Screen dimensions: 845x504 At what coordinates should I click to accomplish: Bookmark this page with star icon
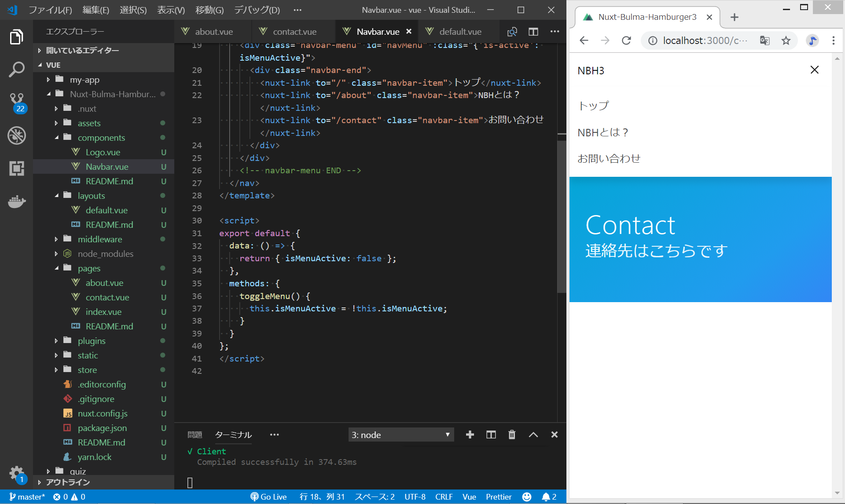(x=786, y=40)
